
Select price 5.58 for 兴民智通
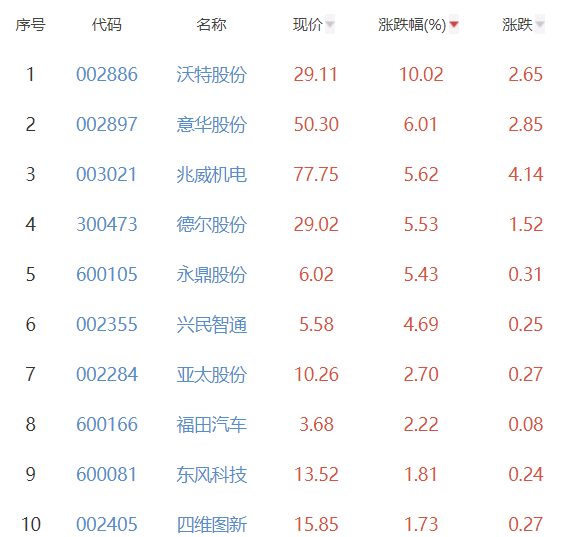[316, 324]
